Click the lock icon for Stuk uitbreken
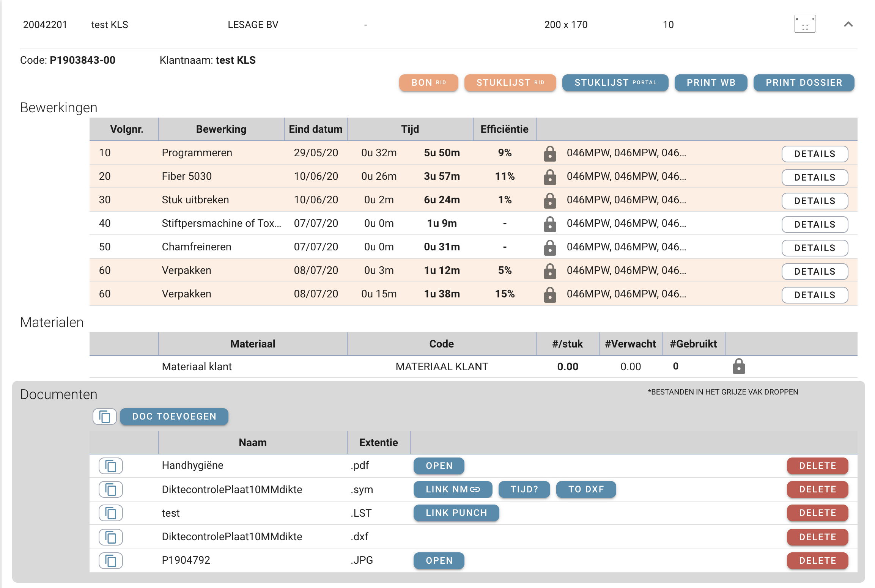 point(550,200)
